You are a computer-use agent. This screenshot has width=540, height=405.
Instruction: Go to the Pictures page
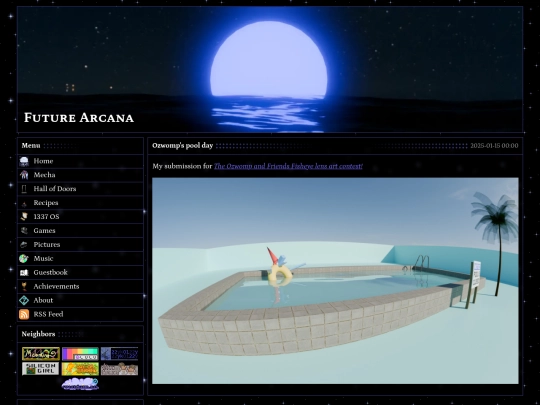[x=47, y=245]
